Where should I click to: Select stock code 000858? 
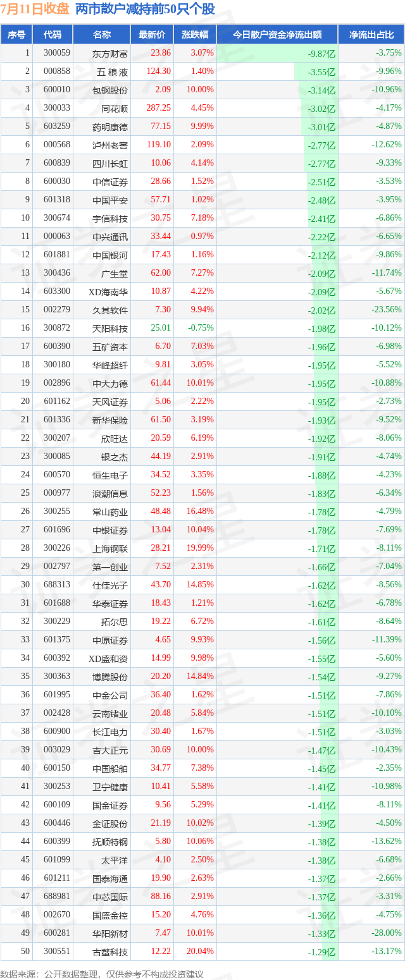pos(57,71)
